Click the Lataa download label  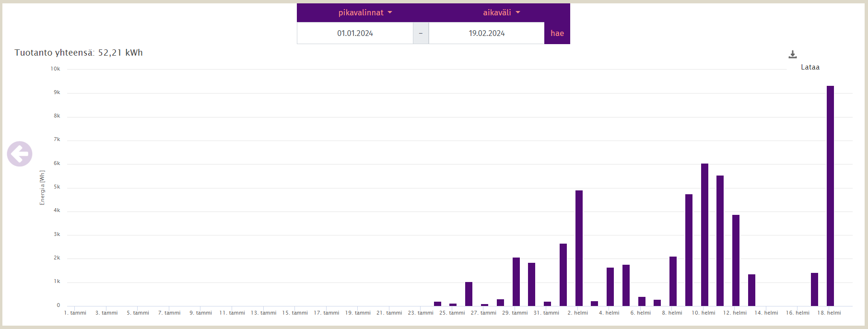coord(809,67)
